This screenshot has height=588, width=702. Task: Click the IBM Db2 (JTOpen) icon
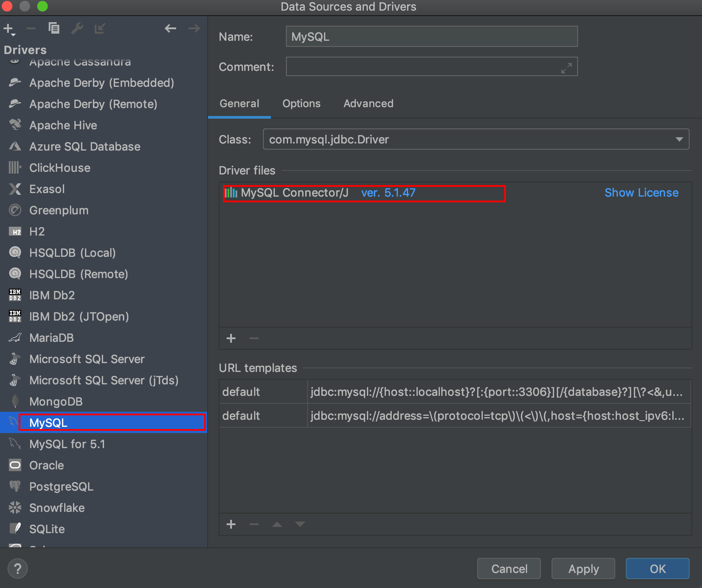coord(15,316)
